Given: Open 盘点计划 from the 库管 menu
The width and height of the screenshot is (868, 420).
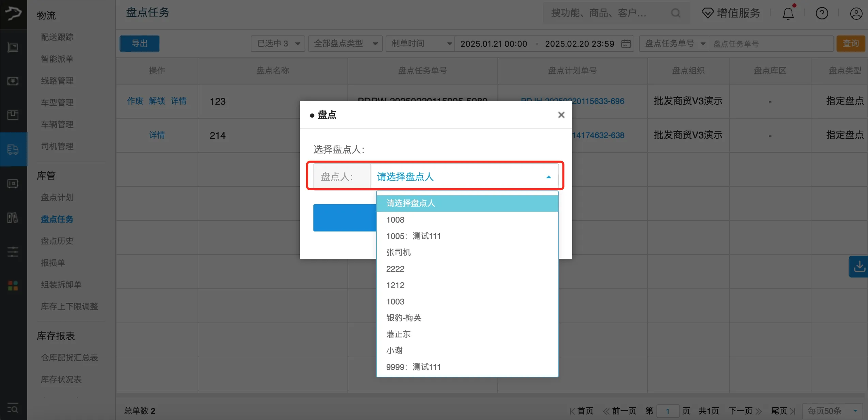Looking at the screenshot, I should (x=57, y=197).
